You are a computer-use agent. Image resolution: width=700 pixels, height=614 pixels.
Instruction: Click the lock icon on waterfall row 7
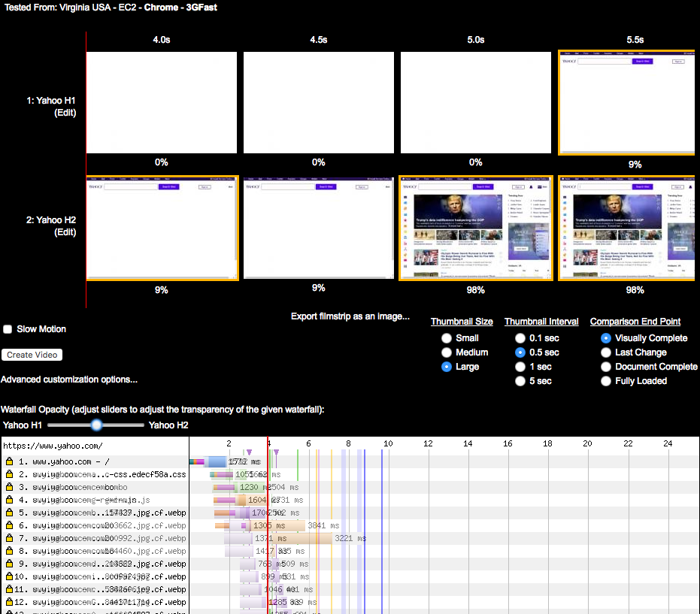(10, 538)
